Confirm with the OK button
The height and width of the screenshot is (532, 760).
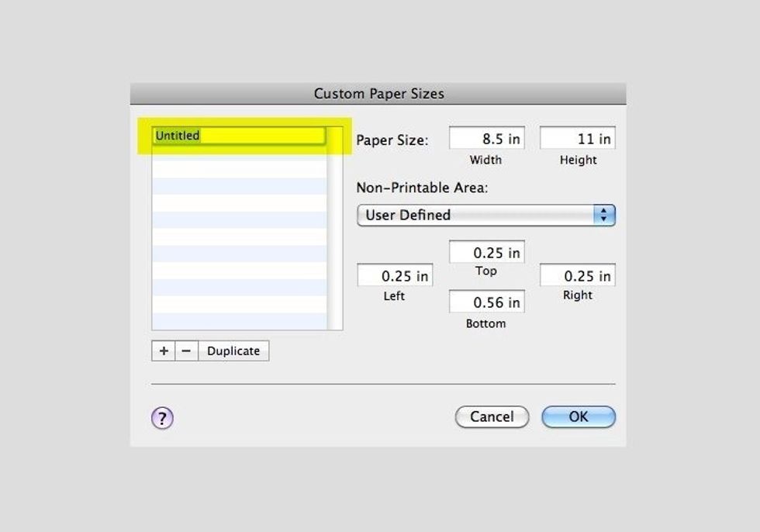[x=579, y=416]
